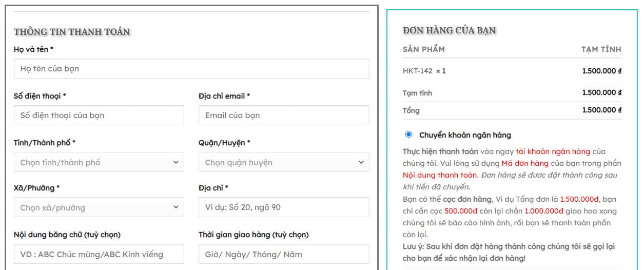Click the red 'Nội dung thanh toán' text
This screenshot has height=270, width=644.
440,175
